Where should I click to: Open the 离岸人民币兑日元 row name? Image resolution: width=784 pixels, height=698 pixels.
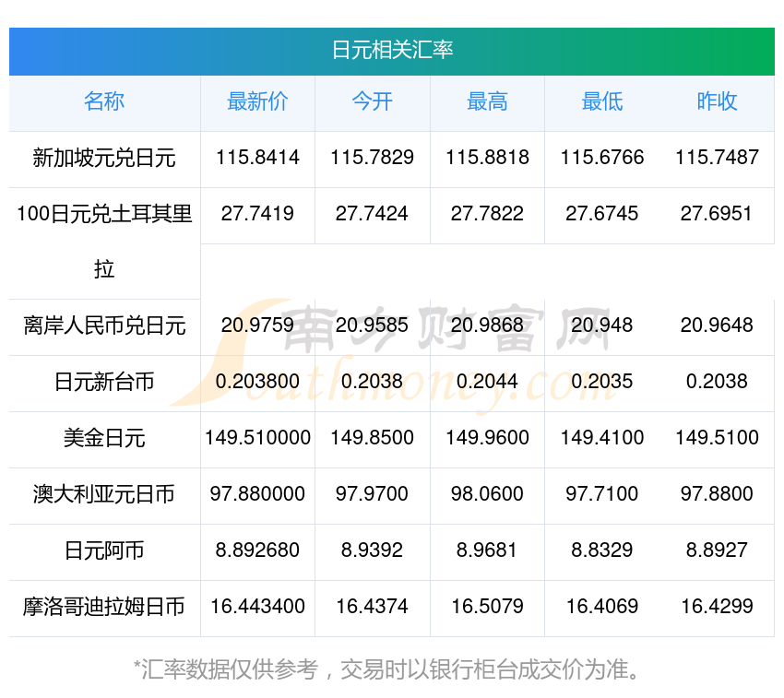click(104, 325)
